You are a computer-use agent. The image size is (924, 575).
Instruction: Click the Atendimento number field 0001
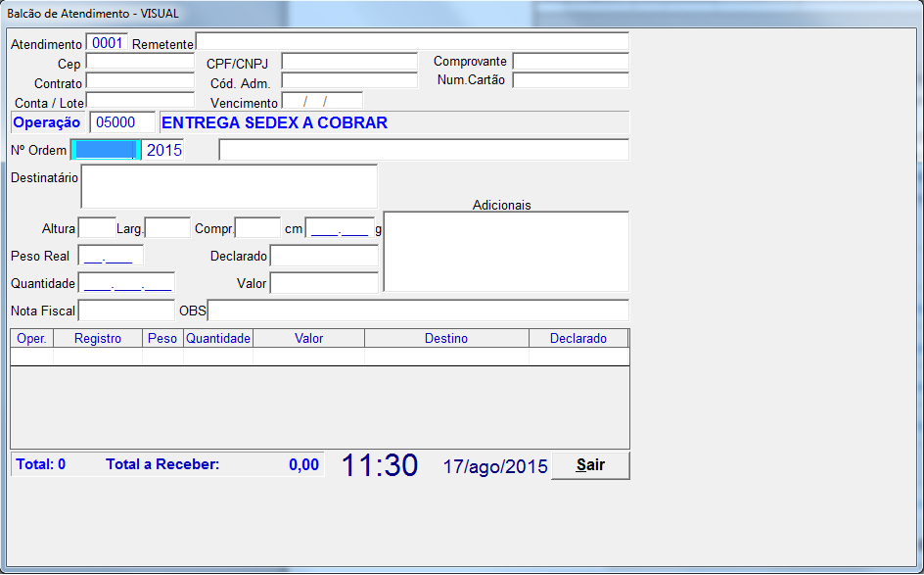point(108,42)
